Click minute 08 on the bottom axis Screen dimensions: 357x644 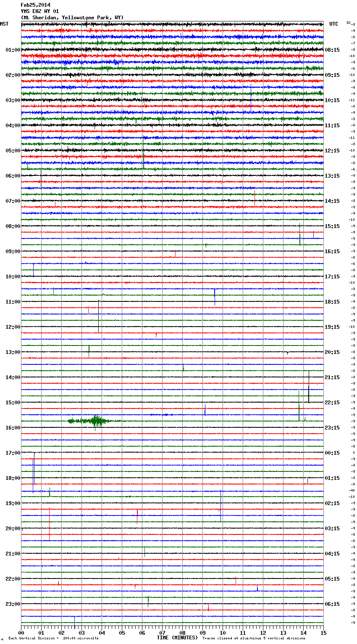click(x=182, y=633)
